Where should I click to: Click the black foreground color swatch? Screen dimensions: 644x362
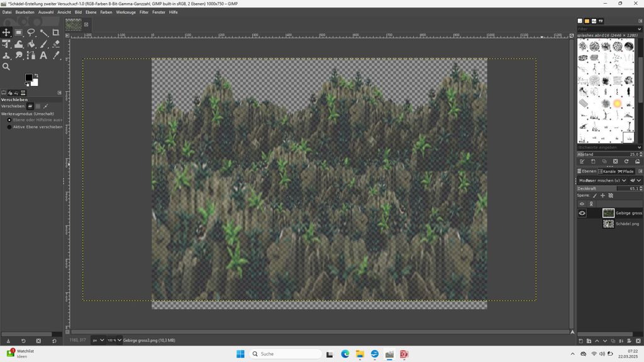click(28, 78)
